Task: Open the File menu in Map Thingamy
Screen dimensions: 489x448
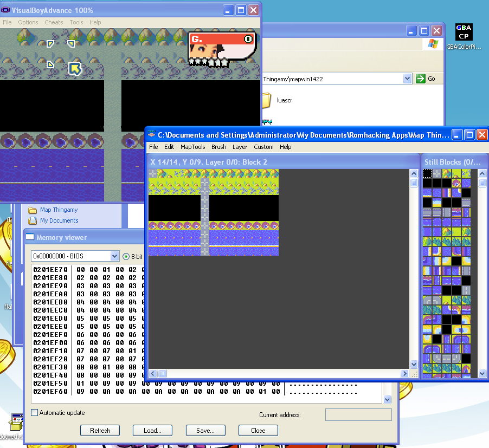Action: click(153, 147)
